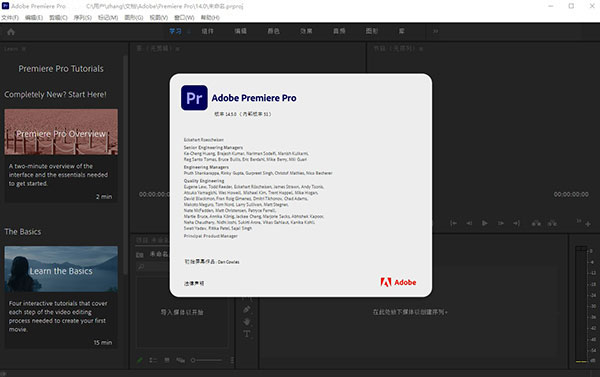Image resolution: width=600 pixels, height=377 pixels.
Task: Open the Source panel menu next to 源:(无剪辑)
Action: [178, 49]
